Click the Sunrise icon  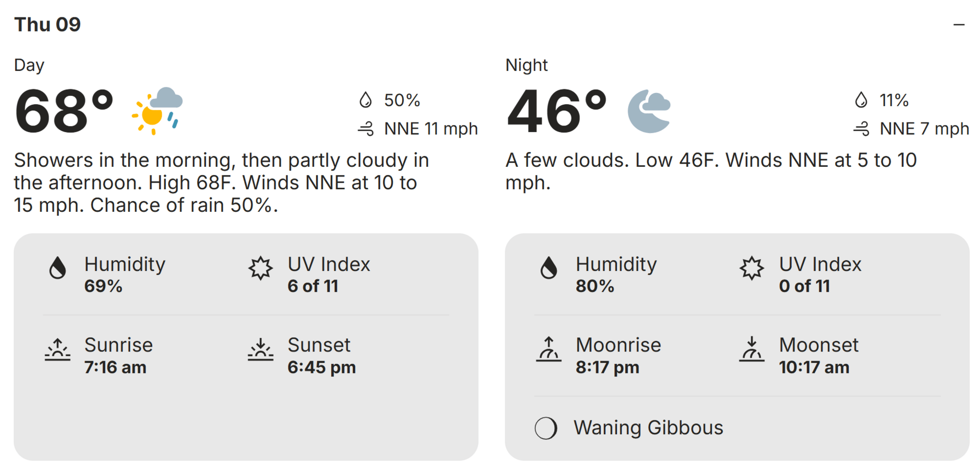point(58,350)
